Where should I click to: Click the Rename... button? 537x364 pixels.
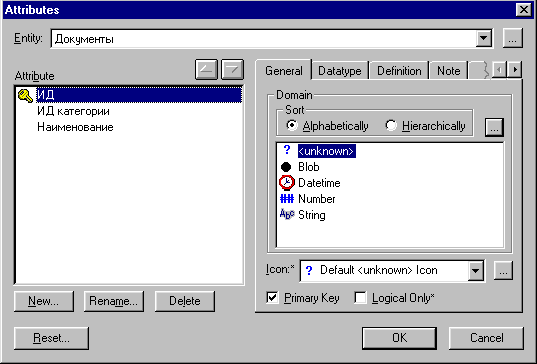click(113, 301)
